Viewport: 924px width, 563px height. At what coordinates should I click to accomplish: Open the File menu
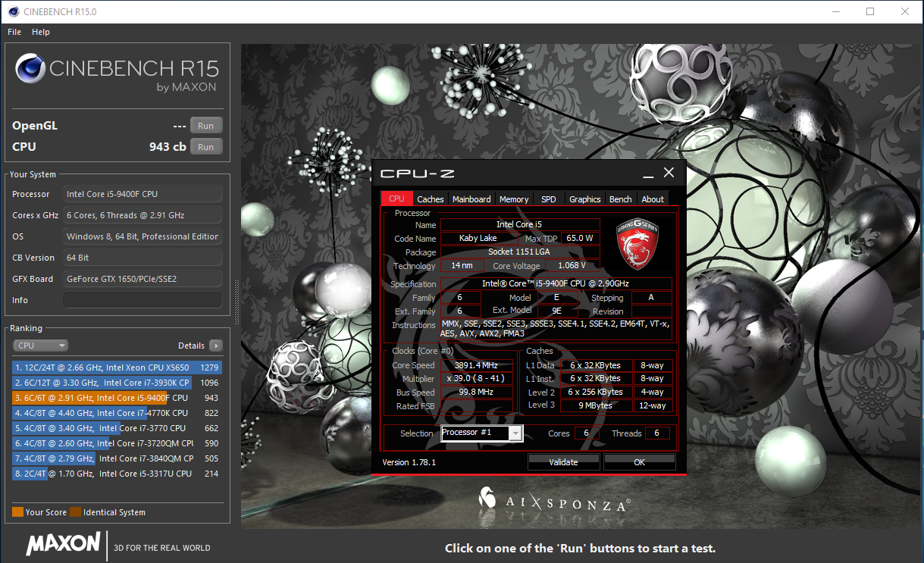click(14, 32)
